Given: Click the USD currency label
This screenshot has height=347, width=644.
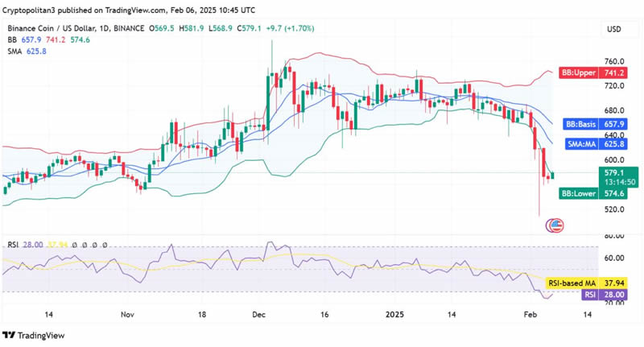Looking at the screenshot, I should [x=615, y=29].
